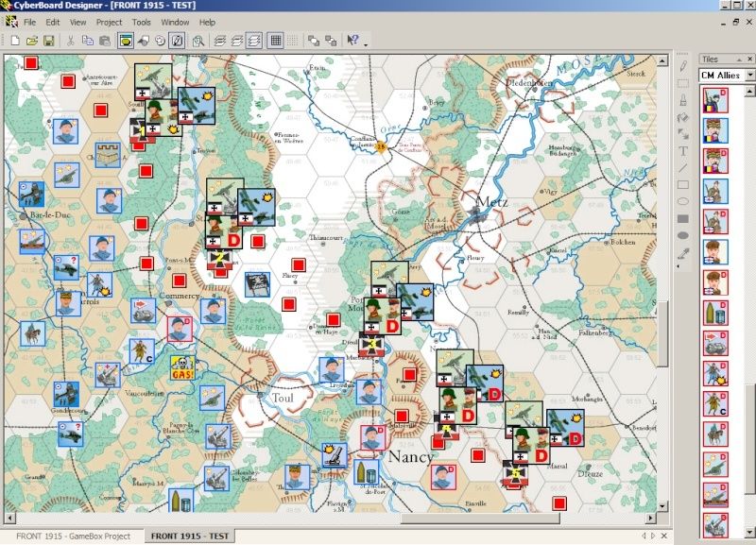Open the View menu
756x545 pixels.
point(77,22)
